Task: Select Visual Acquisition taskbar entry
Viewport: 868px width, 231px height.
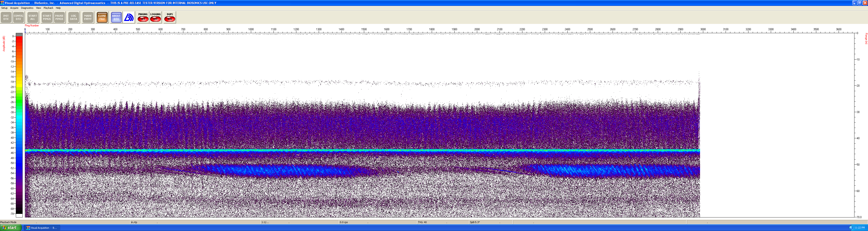Action: click(x=42, y=228)
